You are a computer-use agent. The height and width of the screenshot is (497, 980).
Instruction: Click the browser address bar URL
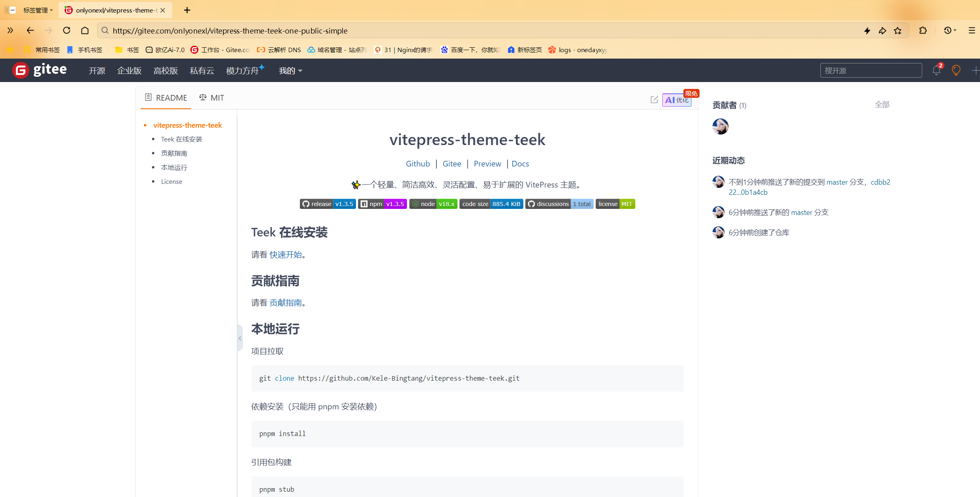click(x=230, y=31)
